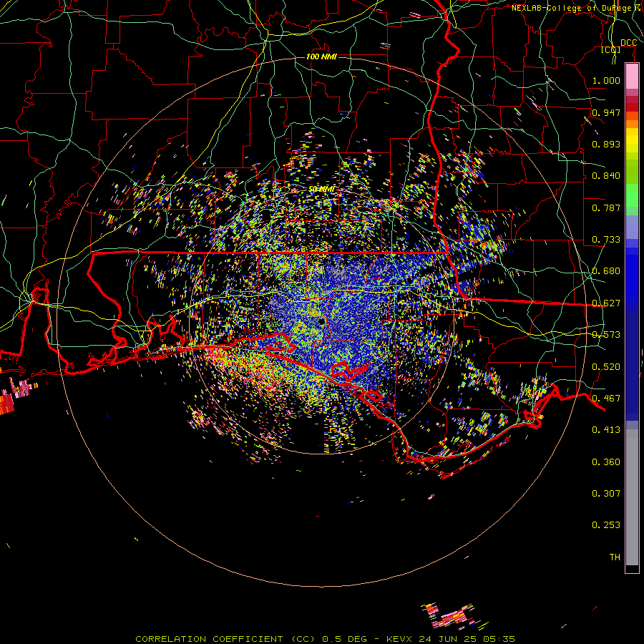This screenshot has height=644, width=644.
Task: Click the DCC product label
Action: [x=629, y=43]
